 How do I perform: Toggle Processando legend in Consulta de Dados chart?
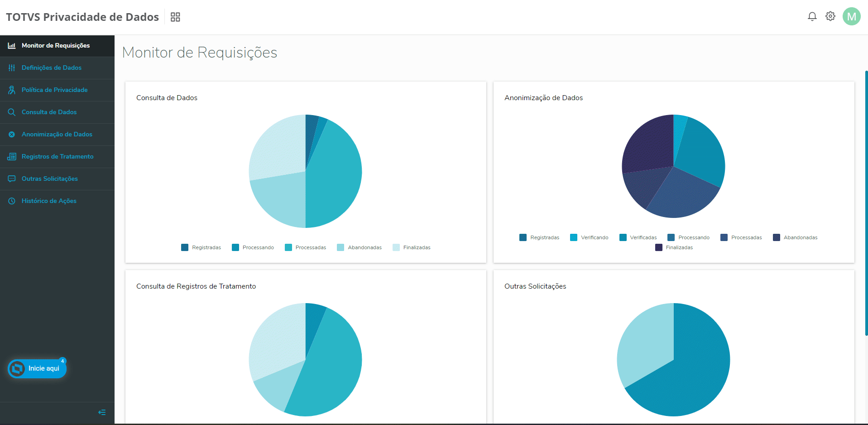point(253,247)
